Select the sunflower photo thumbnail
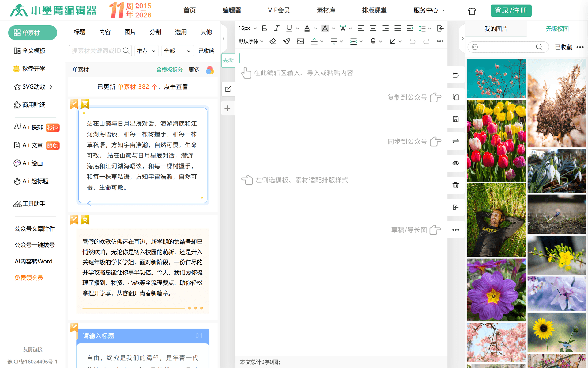 [x=557, y=332]
